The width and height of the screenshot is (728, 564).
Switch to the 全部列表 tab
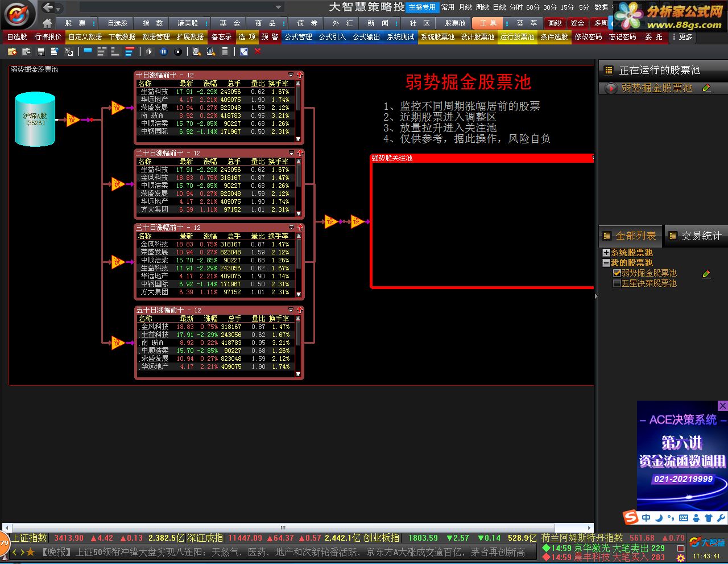(x=630, y=236)
